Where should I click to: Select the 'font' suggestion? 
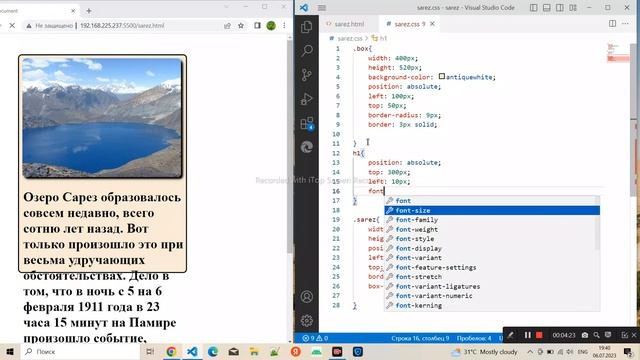click(492, 200)
